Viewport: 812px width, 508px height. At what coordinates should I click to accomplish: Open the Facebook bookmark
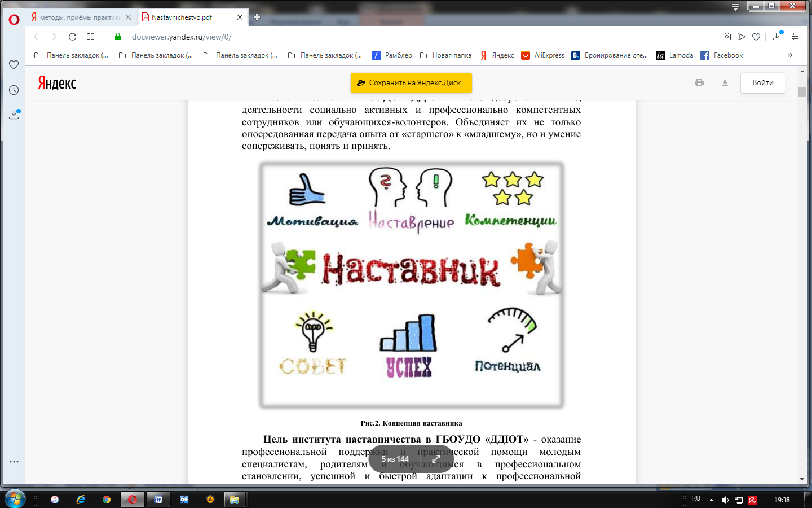click(x=722, y=55)
